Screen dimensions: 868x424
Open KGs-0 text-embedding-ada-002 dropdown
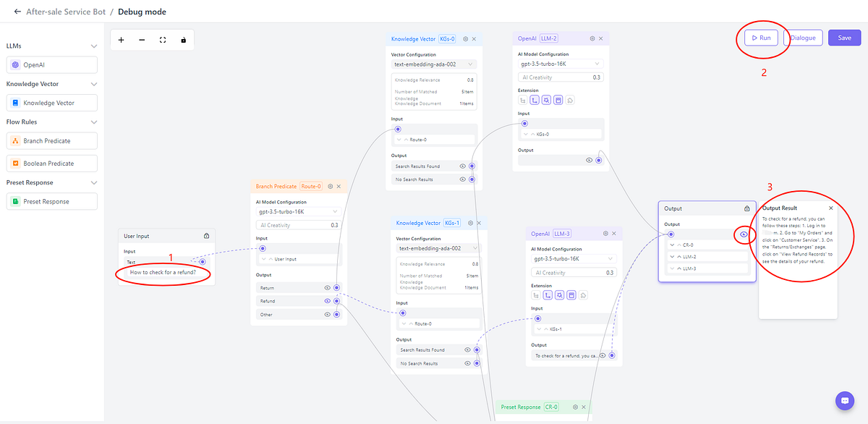[x=433, y=64]
